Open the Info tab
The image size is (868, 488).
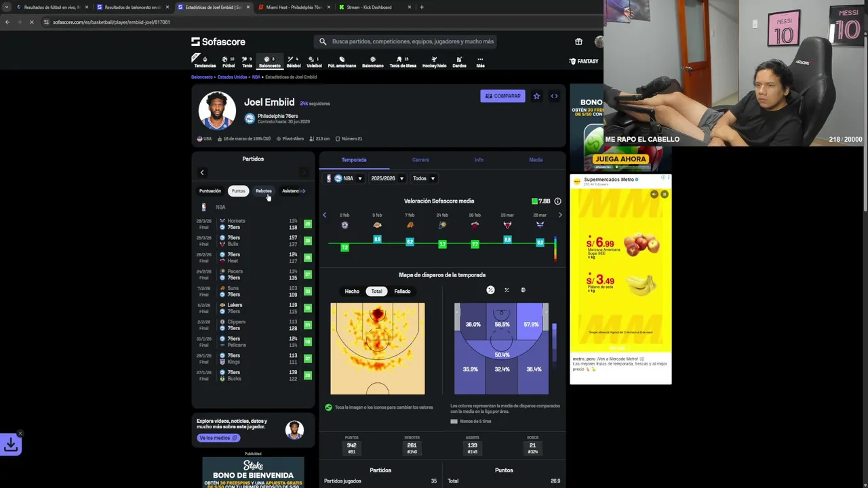click(479, 160)
